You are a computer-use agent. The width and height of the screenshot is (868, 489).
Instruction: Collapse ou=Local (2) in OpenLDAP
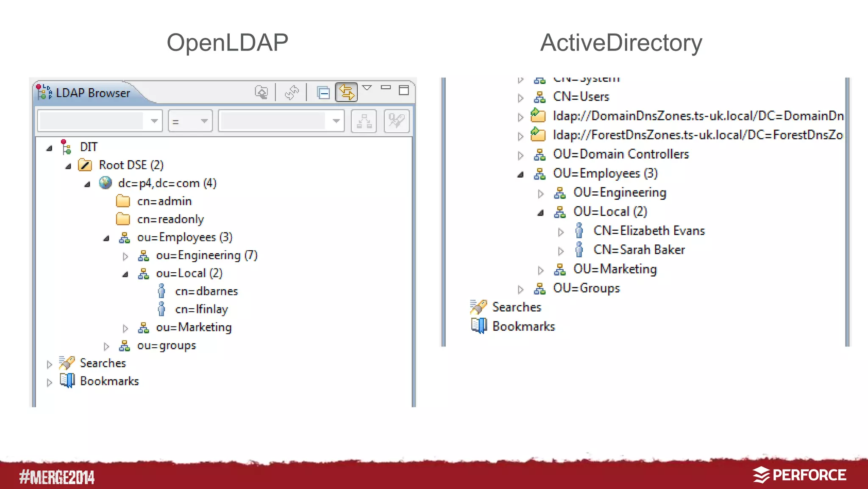pos(125,274)
